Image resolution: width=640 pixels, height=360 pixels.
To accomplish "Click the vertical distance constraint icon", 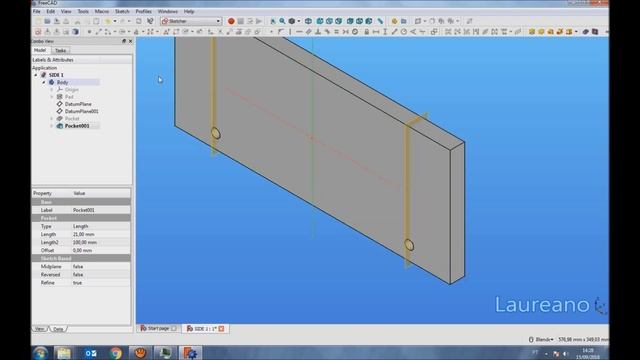I will [x=385, y=32].
